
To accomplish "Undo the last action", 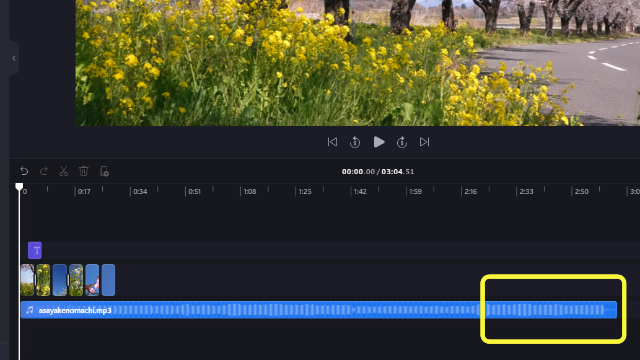I will 24,171.
